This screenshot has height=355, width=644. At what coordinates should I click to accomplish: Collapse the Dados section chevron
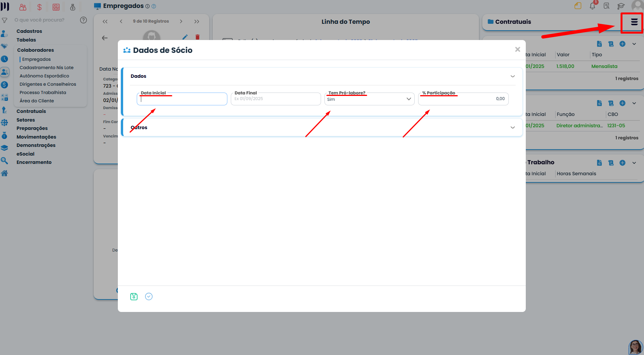513,76
